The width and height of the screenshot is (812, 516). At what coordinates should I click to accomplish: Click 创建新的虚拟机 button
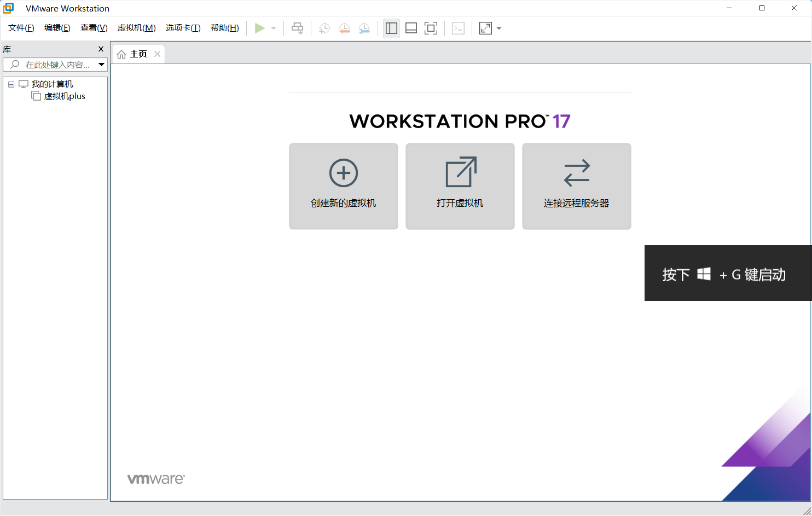coord(344,186)
